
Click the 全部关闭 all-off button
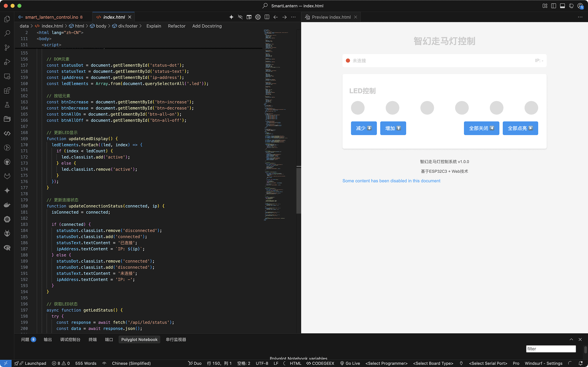tap(482, 128)
